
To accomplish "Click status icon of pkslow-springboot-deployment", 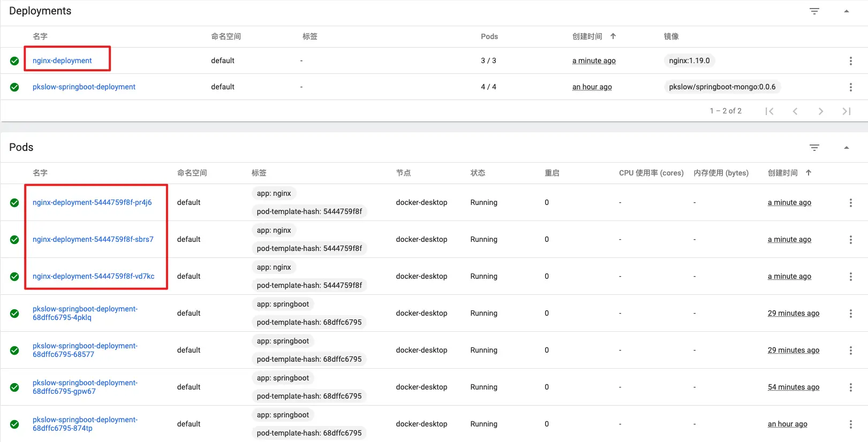I will point(14,87).
